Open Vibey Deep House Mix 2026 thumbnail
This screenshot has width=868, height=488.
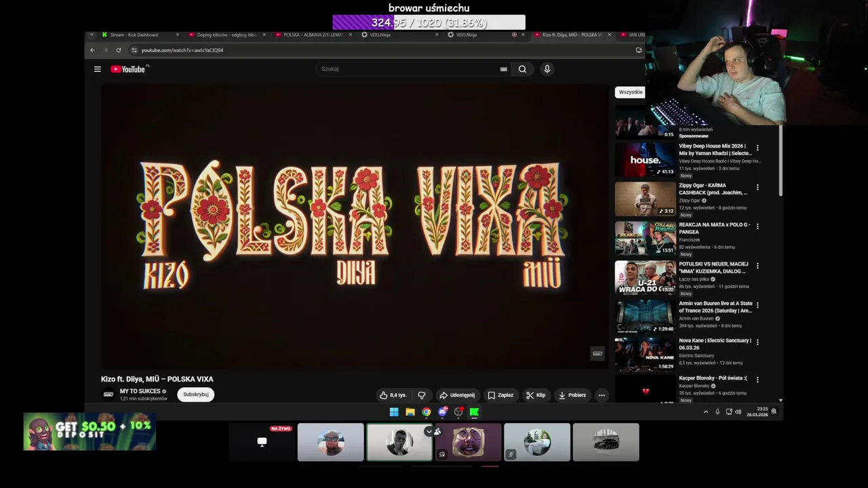coord(646,159)
